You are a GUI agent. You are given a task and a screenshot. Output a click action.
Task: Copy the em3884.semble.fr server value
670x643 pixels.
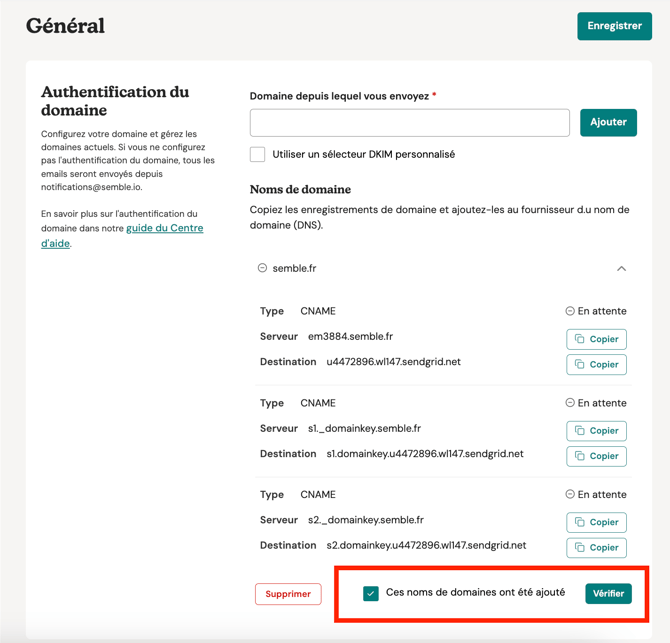(x=597, y=339)
